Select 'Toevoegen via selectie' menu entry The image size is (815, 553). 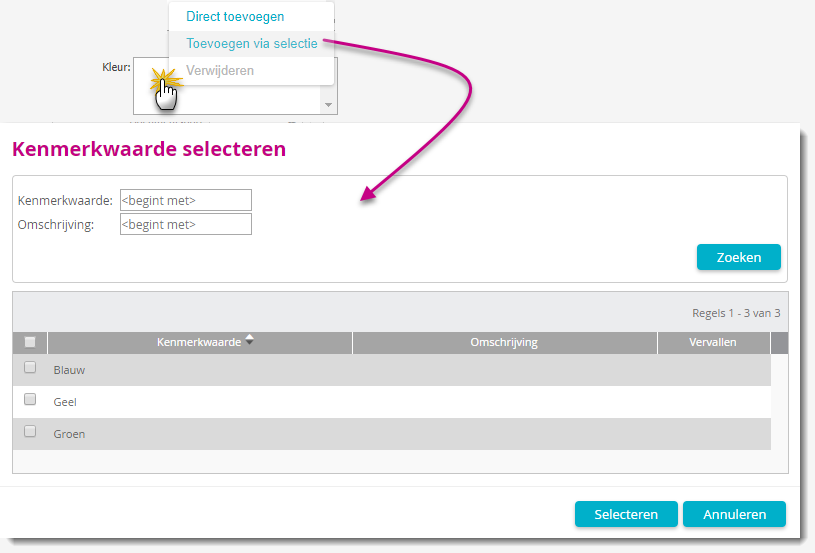(252, 44)
